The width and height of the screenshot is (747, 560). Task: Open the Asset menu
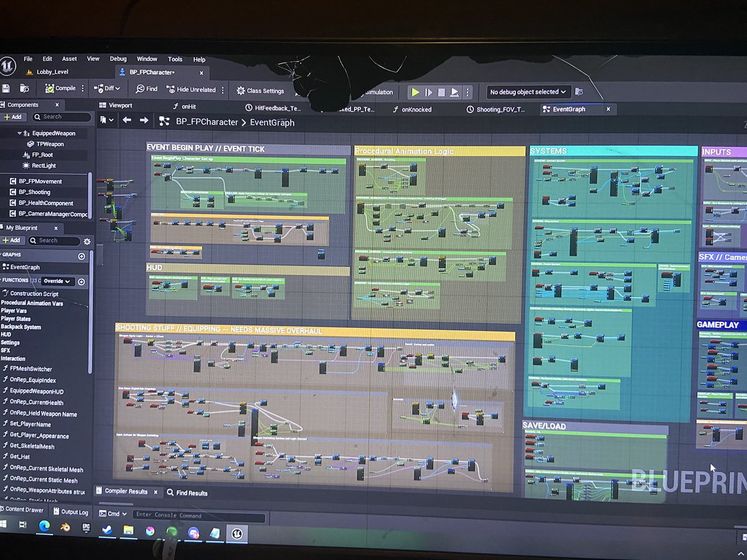click(70, 59)
